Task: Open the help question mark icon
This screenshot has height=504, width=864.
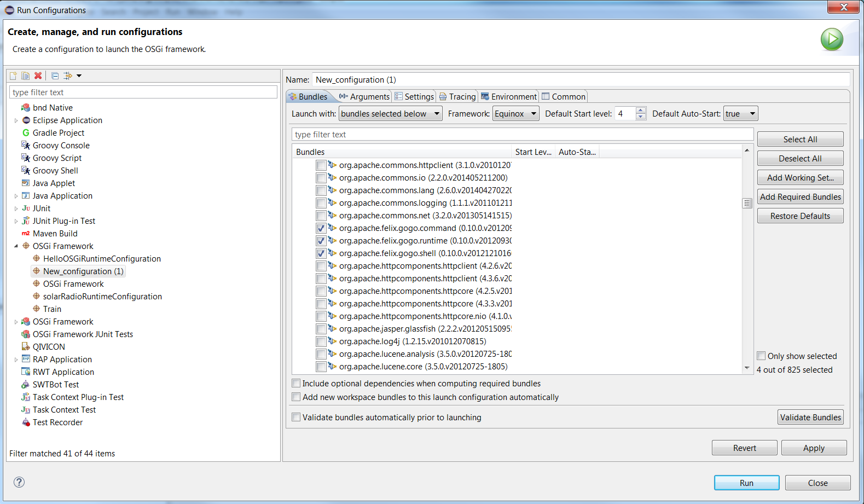Action: coord(19,482)
